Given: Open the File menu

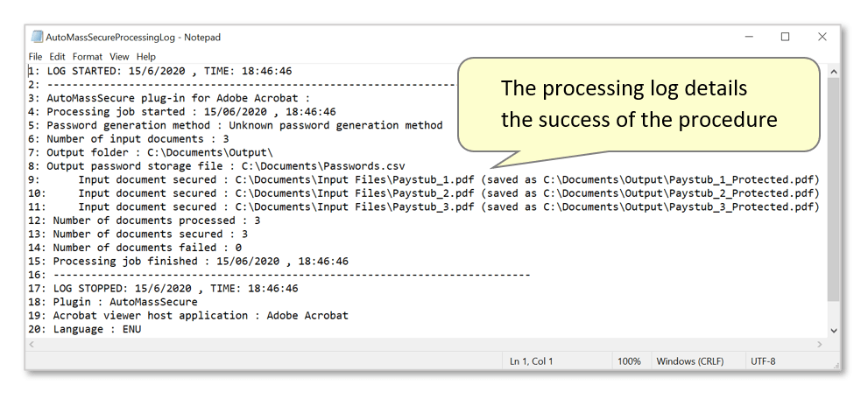Looking at the screenshot, I should pos(35,56).
